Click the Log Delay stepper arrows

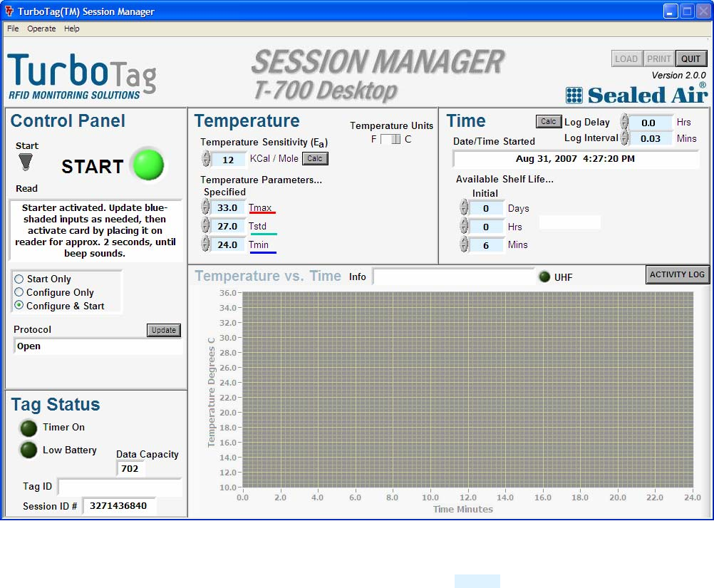(x=624, y=122)
